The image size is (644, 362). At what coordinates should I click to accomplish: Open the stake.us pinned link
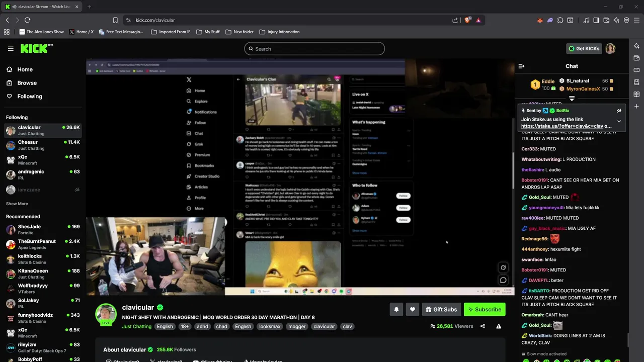(566, 126)
